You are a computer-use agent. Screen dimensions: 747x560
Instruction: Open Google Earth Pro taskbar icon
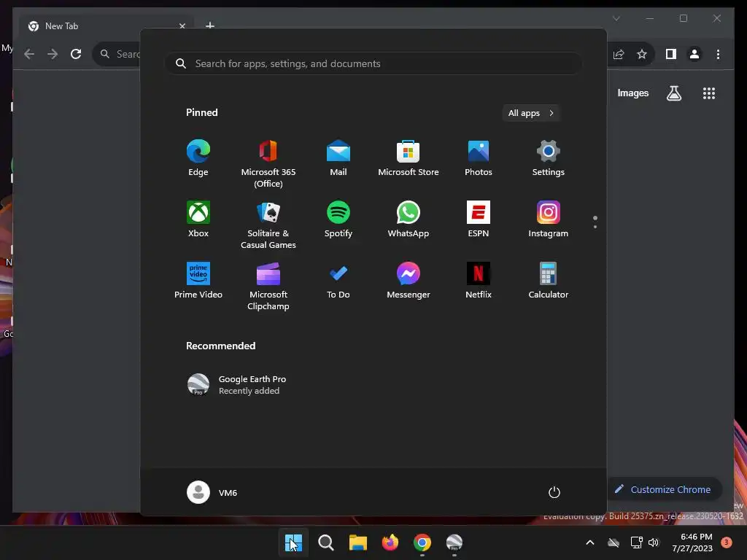click(x=454, y=542)
